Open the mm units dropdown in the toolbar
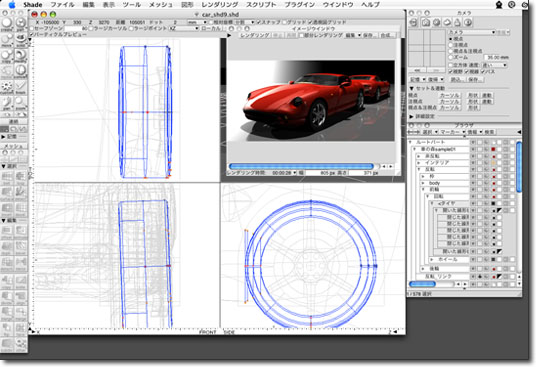The height and width of the screenshot is (367, 540). (196, 22)
